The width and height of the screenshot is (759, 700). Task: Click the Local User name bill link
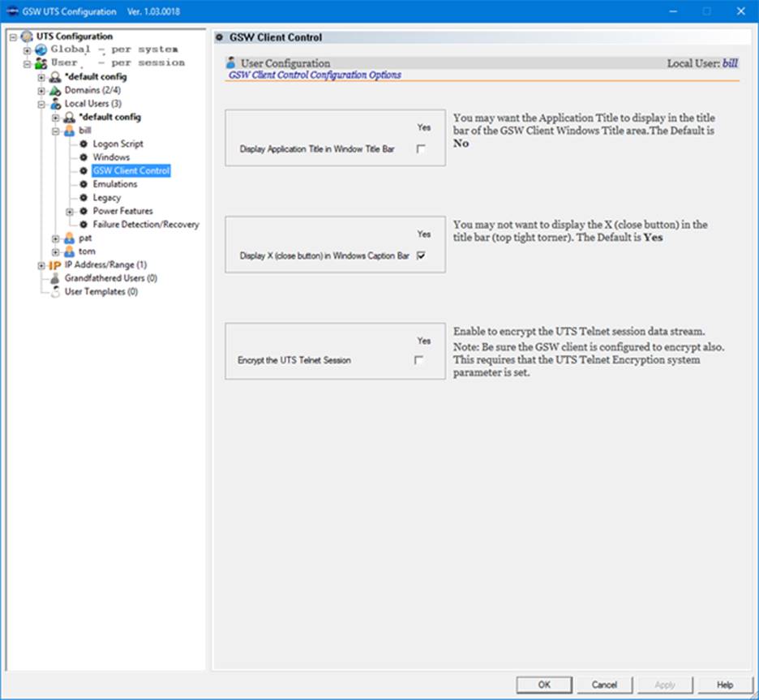click(x=730, y=63)
